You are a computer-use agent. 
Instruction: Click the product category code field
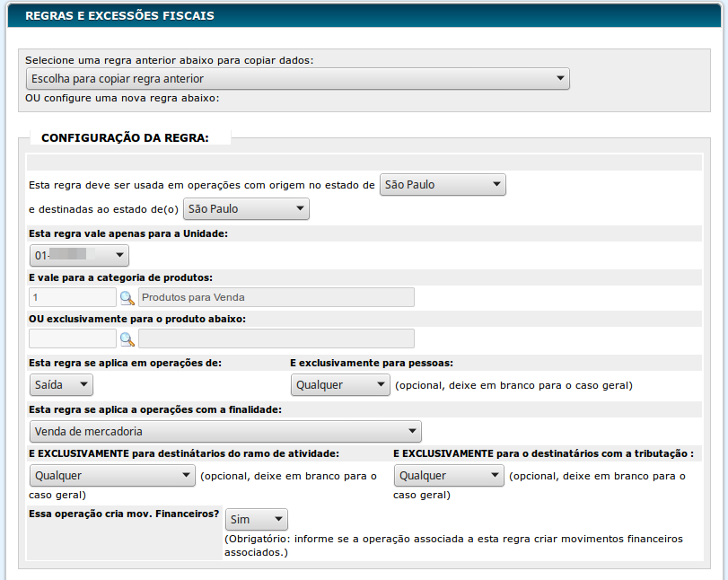(72, 297)
